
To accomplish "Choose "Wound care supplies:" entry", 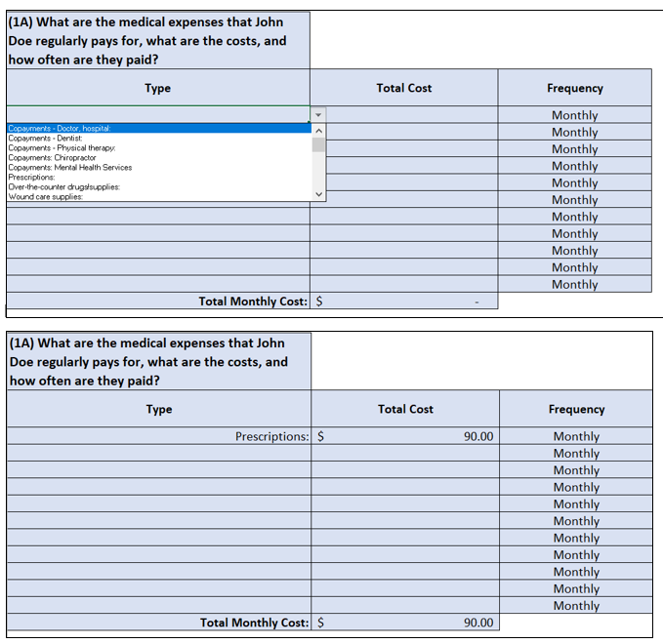I will 159,196.
